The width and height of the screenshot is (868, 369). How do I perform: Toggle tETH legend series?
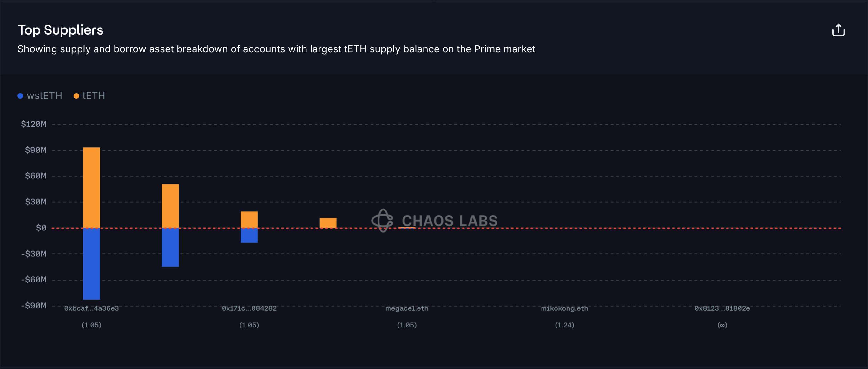[x=94, y=96]
